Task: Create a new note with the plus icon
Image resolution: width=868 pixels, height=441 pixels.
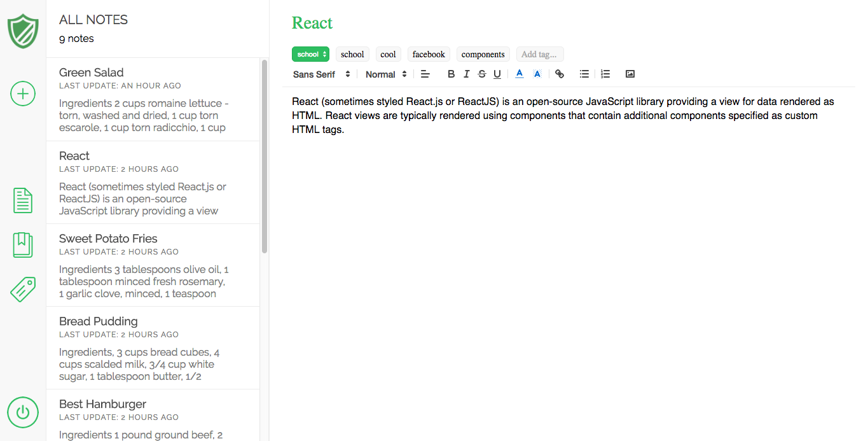Action: point(23,94)
